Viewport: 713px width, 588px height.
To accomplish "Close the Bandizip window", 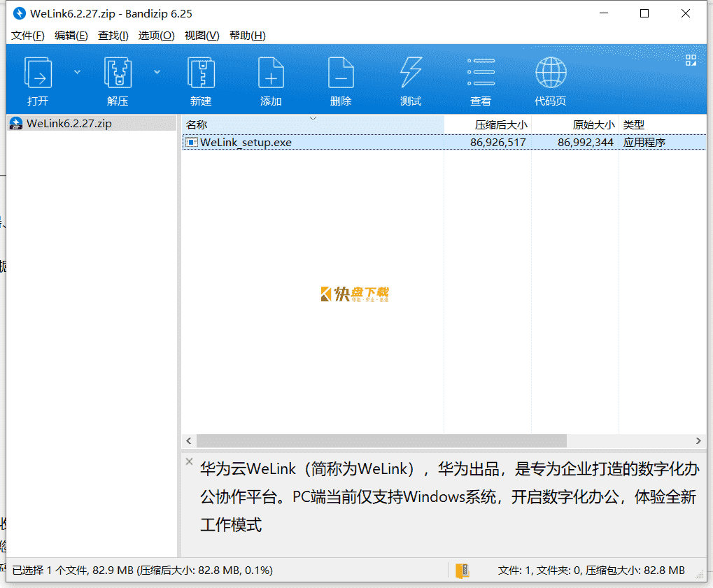I will [686, 13].
